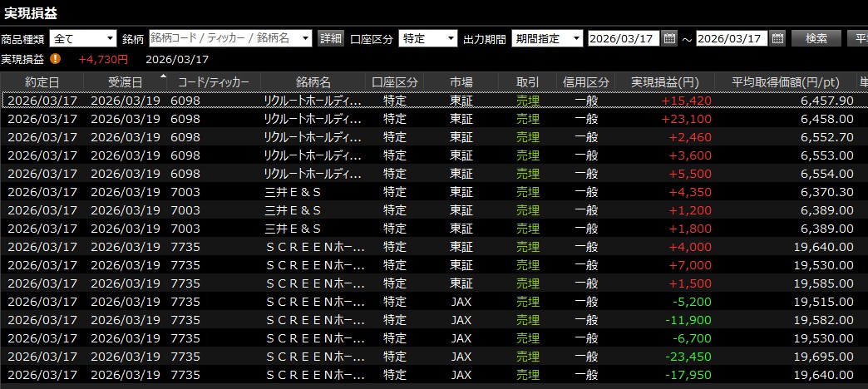Open the start date calendar picker

click(x=669, y=38)
